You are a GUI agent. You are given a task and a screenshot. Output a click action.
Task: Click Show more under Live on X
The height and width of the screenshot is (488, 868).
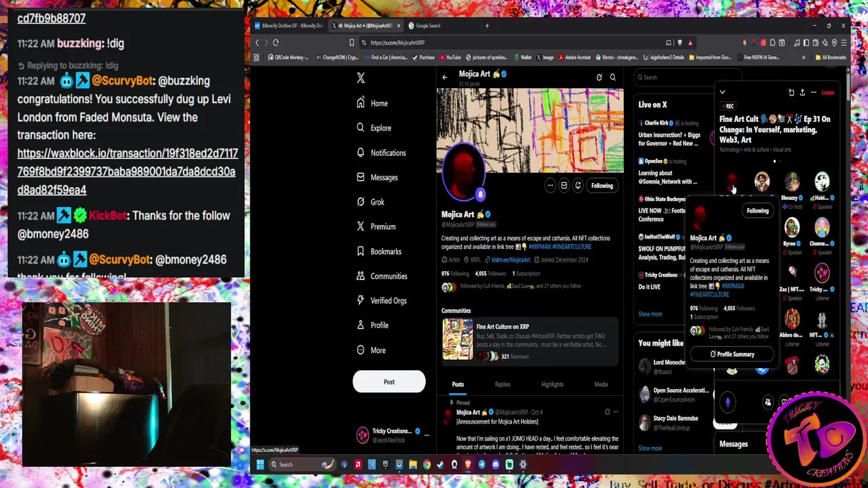[x=650, y=314]
